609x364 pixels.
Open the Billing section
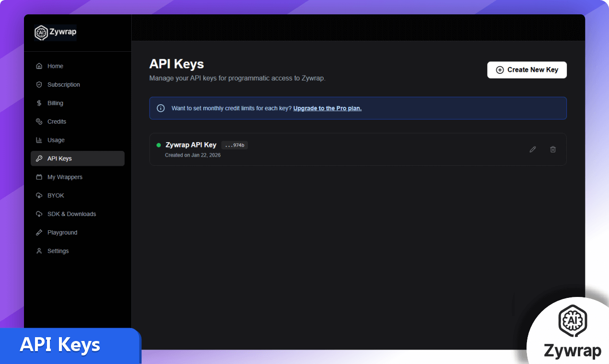[x=78, y=103]
